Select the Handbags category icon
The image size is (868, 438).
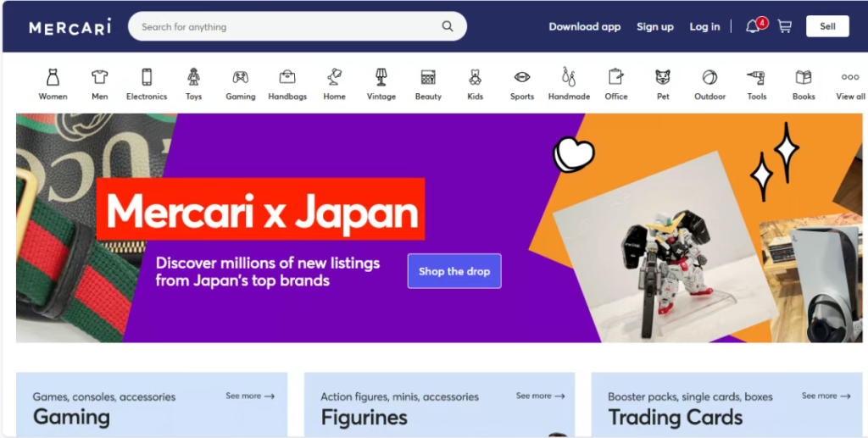pos(287,77)
